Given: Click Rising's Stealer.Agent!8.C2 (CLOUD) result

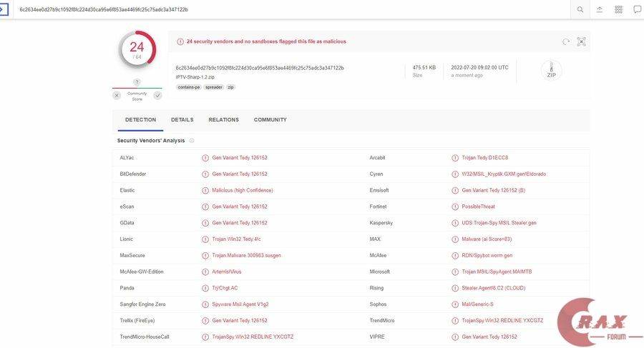Looking at the screenshot, I should click(493, 288).
